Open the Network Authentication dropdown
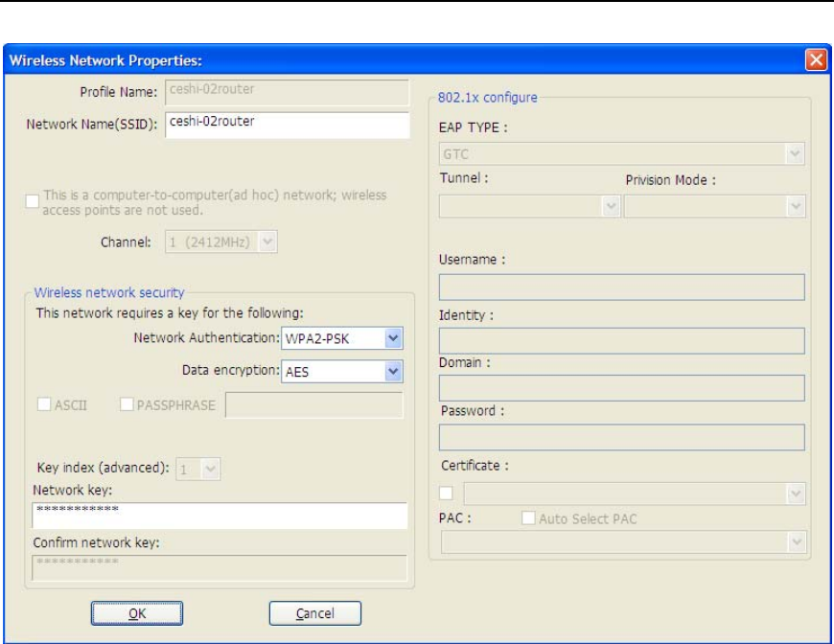Screen dimensions: 834x644 click(x=392, y=338)
